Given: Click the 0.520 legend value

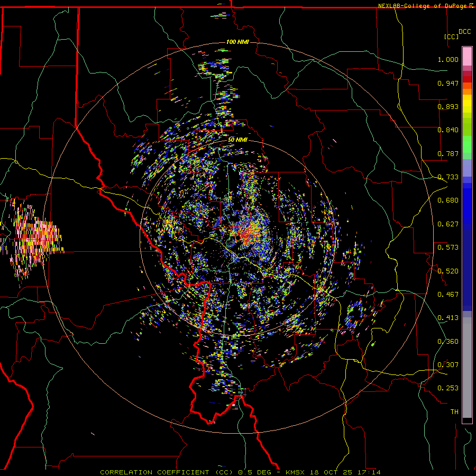Looking at the screenshot, I should 448,271.
